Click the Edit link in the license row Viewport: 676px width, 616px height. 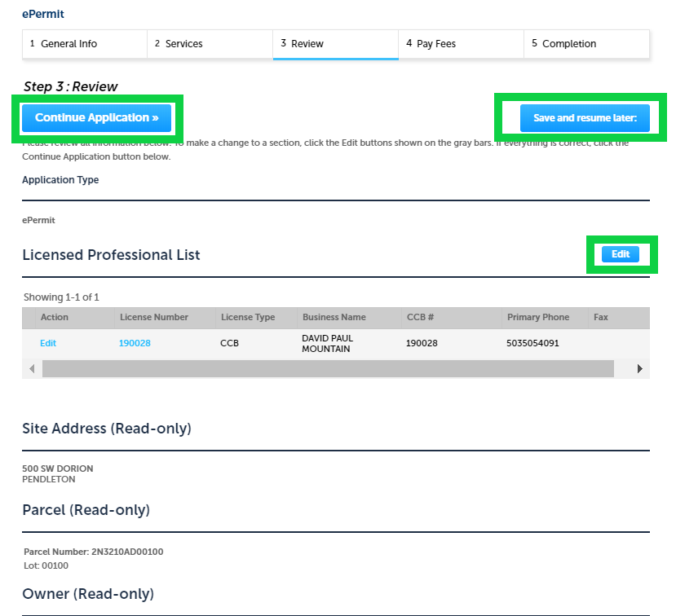click(48, 344)
